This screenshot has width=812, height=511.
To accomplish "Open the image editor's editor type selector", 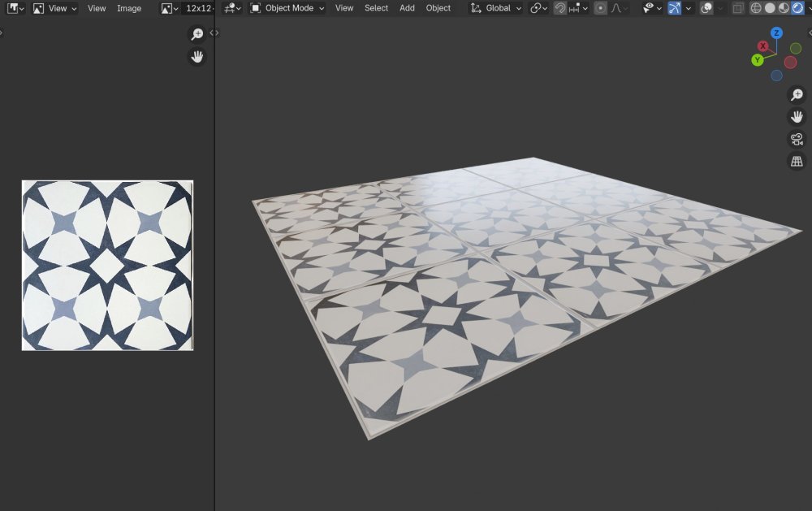I will pos(15,8).
